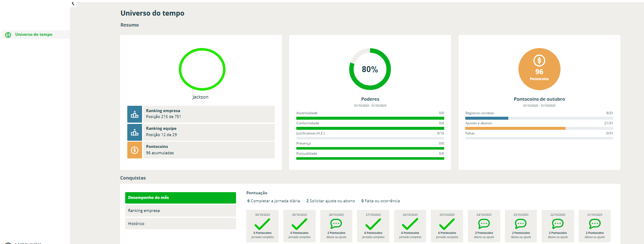Viewport: 644px width, 244px height.
Task: Collapse the sidebar with the chevron arrow
Action: click(x=73, y=3)
